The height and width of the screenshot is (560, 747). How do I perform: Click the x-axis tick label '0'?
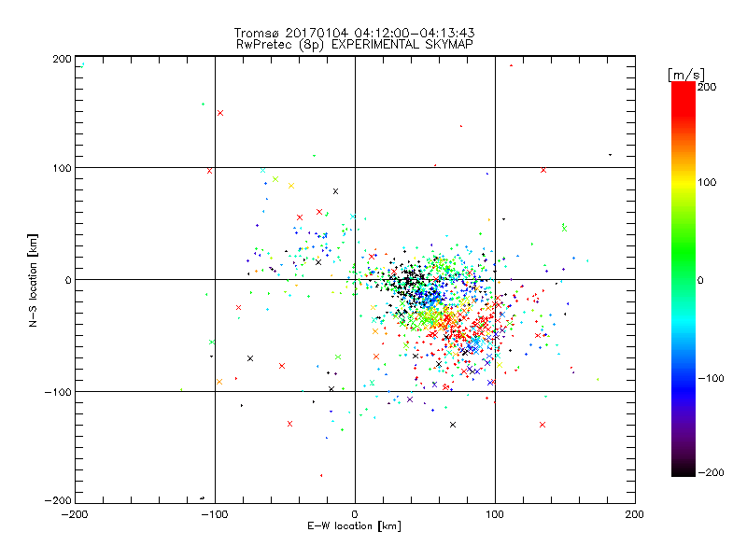tap(355, 514)
